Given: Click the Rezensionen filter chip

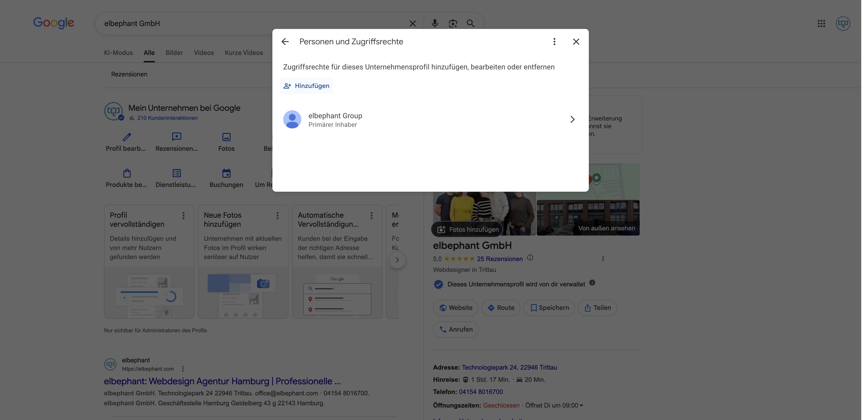Looking at the screenshot, I should (129, 74).
